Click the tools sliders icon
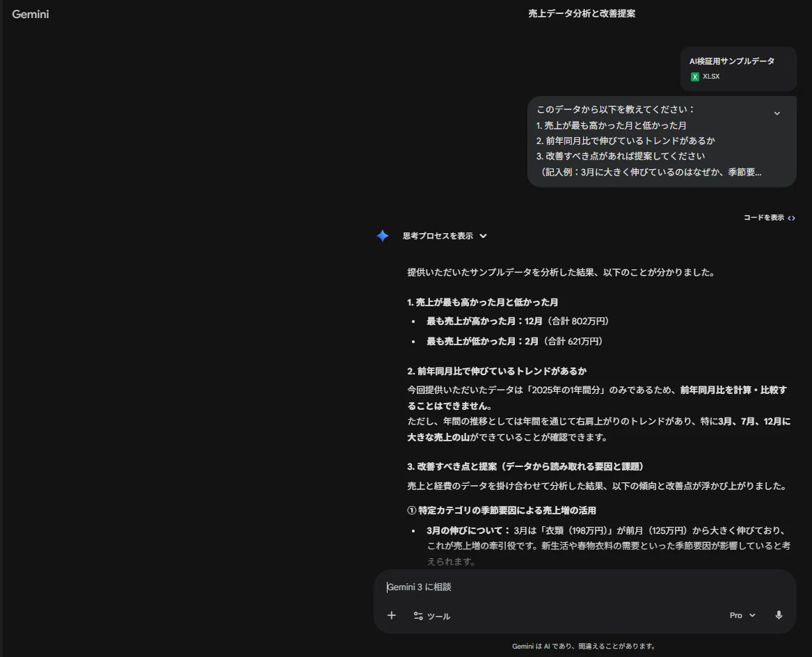Image resolution: width=812 pixels, height=657 pixels. (x=418, y=616)
